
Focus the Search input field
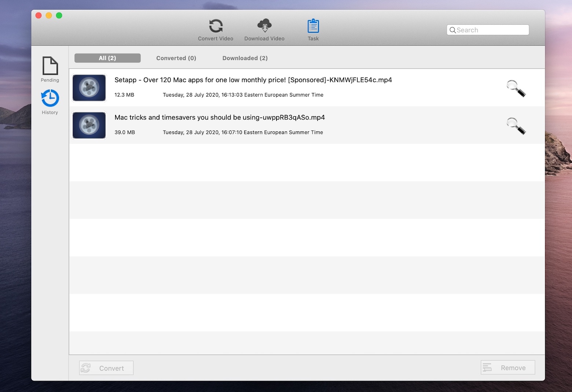[488, 30]
